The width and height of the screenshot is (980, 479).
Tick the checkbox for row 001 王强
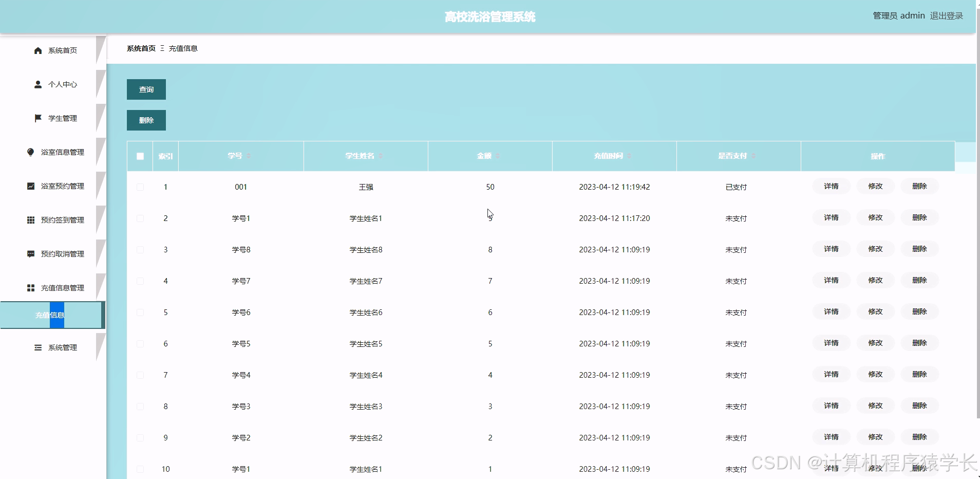click(140, 187)
